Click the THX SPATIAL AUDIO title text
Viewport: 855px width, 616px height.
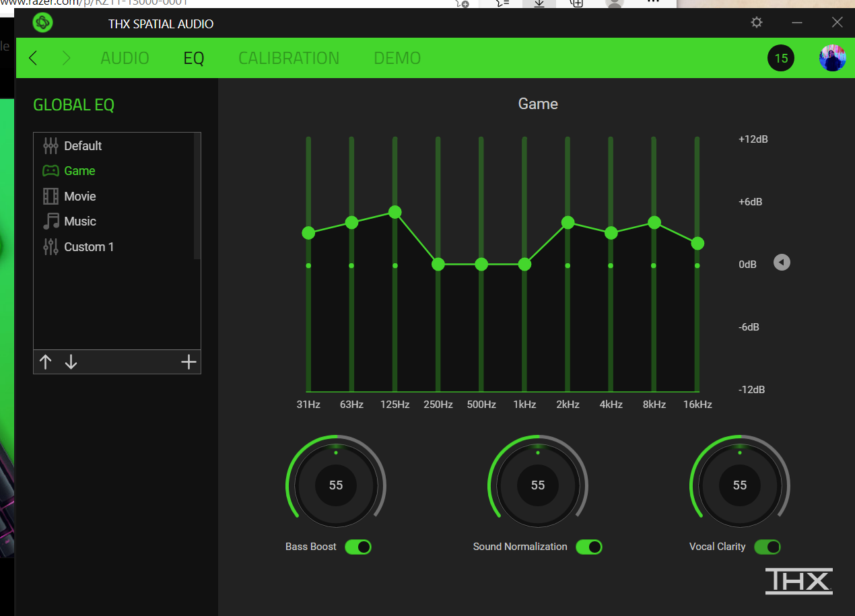[x=161, y=24]
